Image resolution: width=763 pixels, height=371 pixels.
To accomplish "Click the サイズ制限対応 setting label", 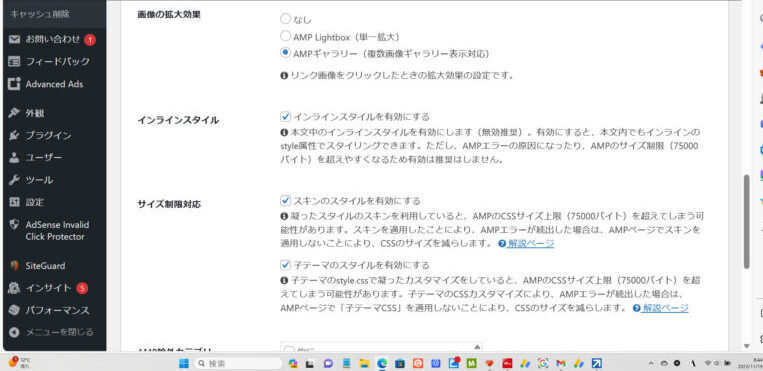I will (x=169, y=204).
